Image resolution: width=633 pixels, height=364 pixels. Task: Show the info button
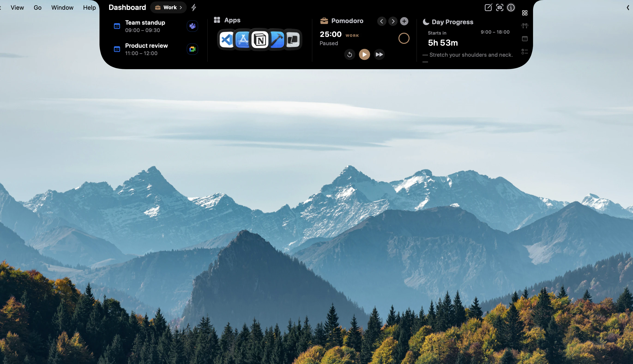[x=511, y=8]
